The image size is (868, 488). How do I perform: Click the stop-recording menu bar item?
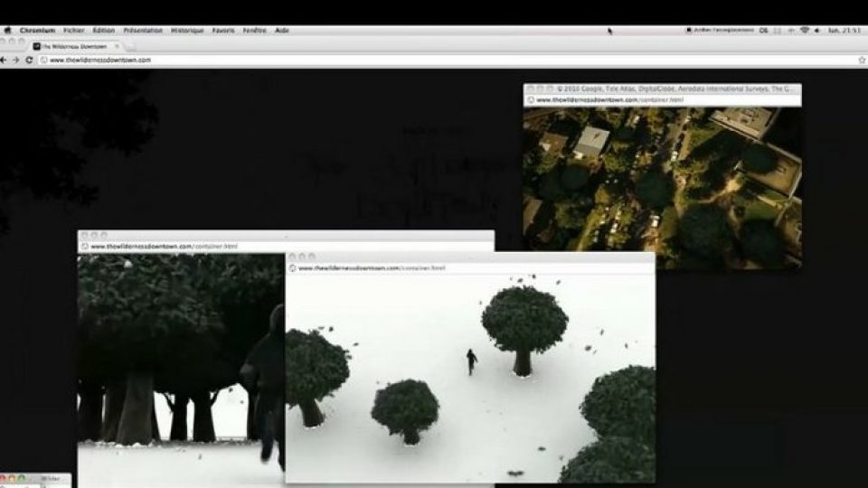pos(721,31)
